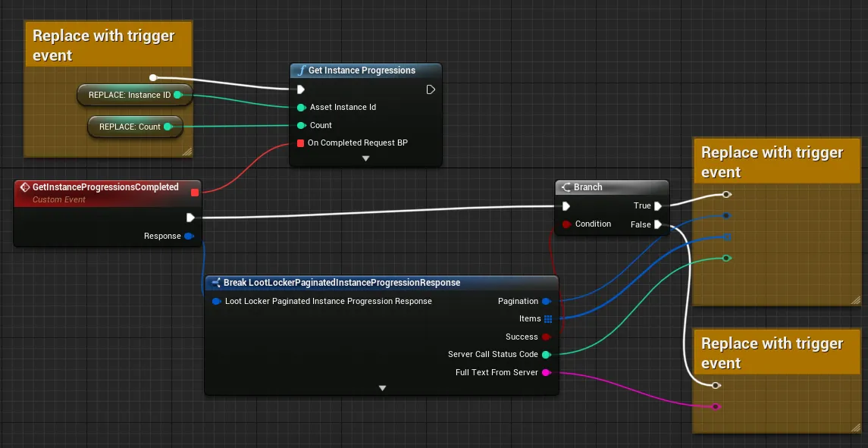The height and width of the screenshot is (448, 868).
Task: Click the Get Instance Progressions function icon
Action: (x=301, y=70)
